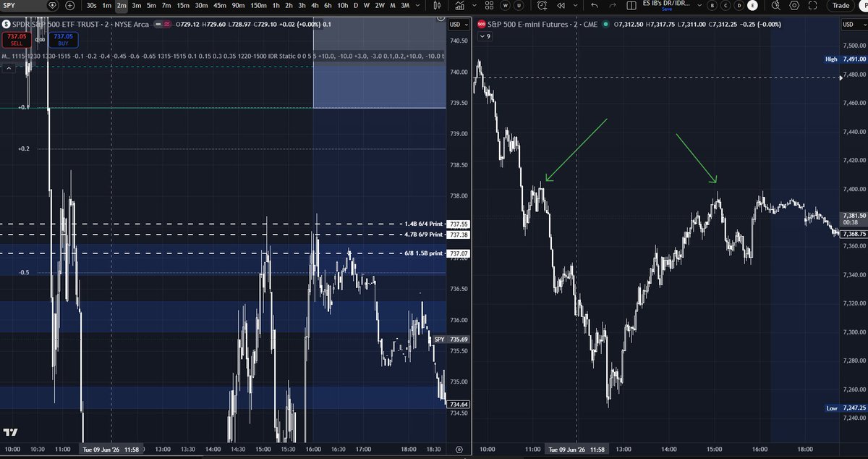The image size is (868, 459).
Task: Switch to layout D circle button
Action: tap(739, 5)
